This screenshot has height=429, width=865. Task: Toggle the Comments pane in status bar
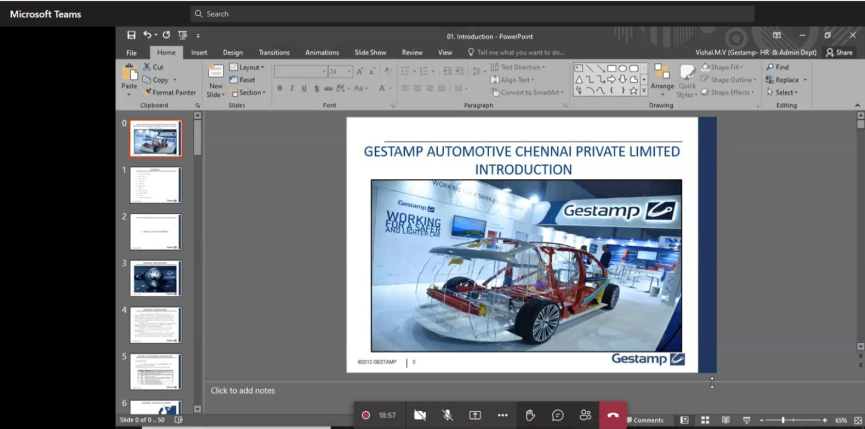645,420
